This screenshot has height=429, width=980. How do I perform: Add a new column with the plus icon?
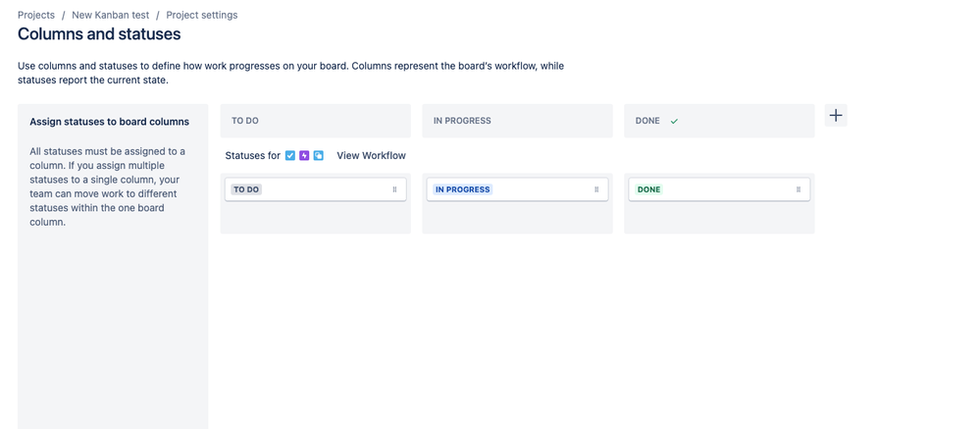click(x=836, y=116)
